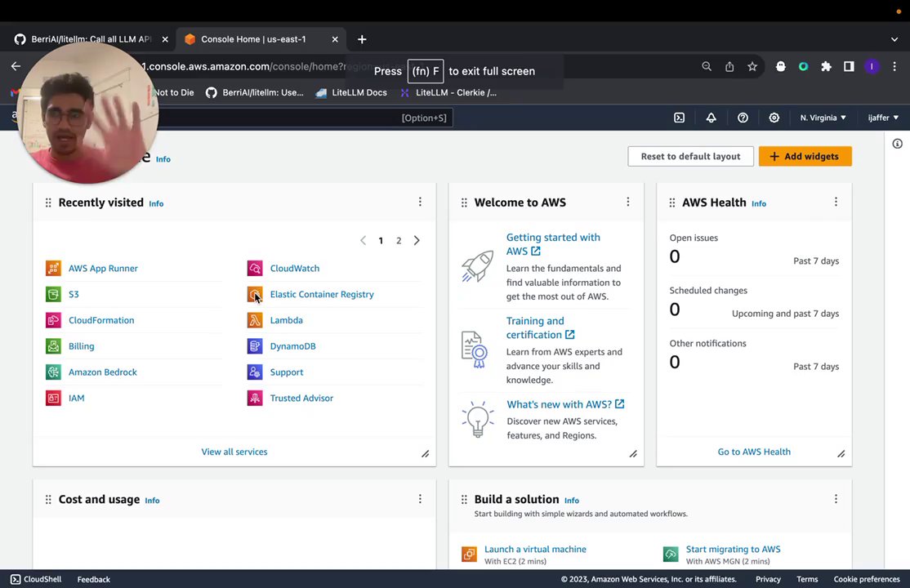Bookmark this page with the star icon
This screenshot has width=910, height=588.
752,67
